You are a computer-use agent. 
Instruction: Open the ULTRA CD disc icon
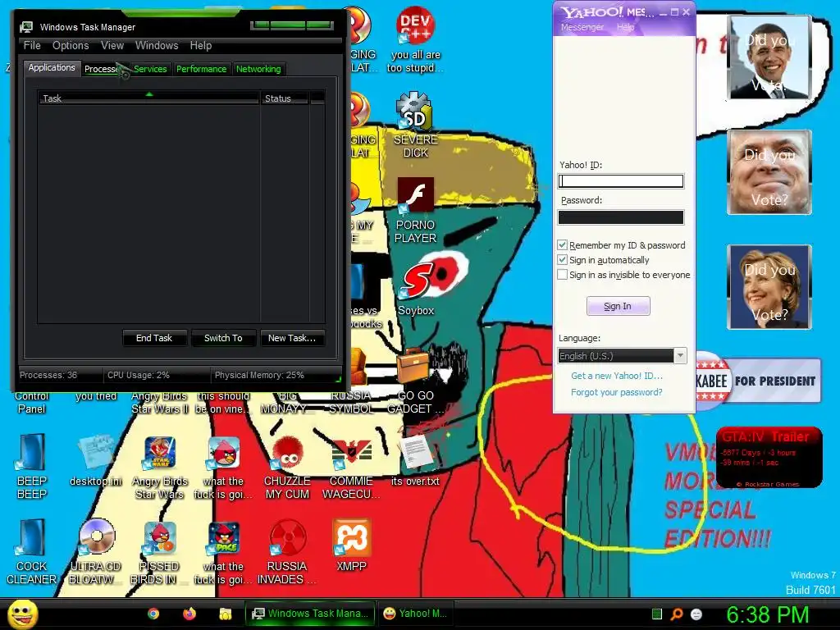96,536
